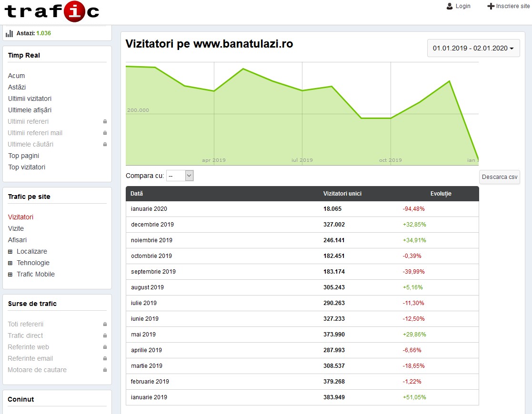Click the December 2019 peak on chart
Image resolution: width=532 pixels, height=414 pixels.
[449, 81]
